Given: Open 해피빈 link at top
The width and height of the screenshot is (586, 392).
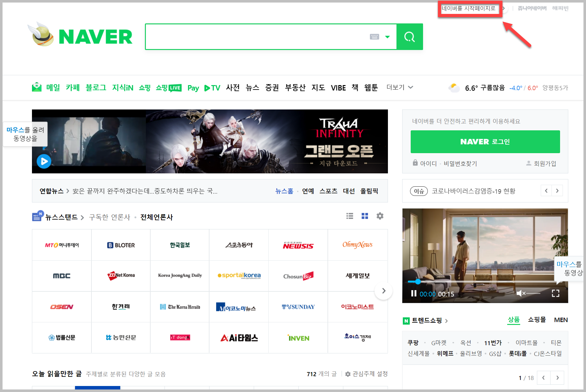Looking at the screenshot, I should pyautogui.click(x=560, y=8).
